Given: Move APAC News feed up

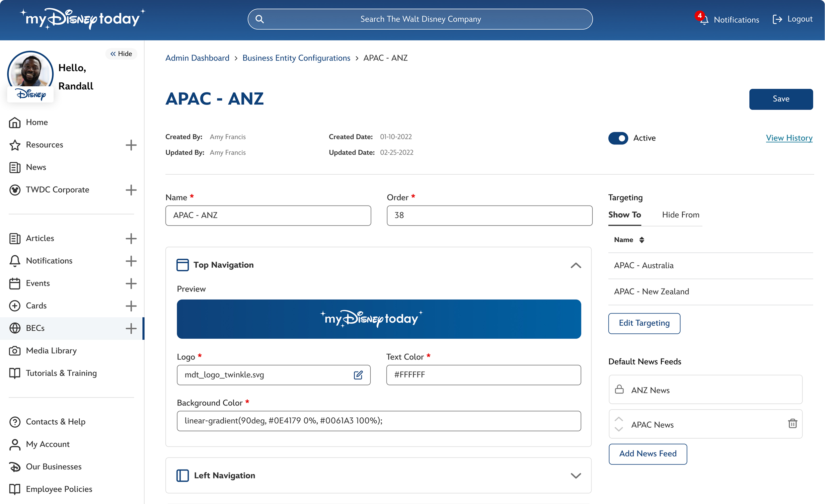Looking at the screenshot, I should tap(618, 419).
